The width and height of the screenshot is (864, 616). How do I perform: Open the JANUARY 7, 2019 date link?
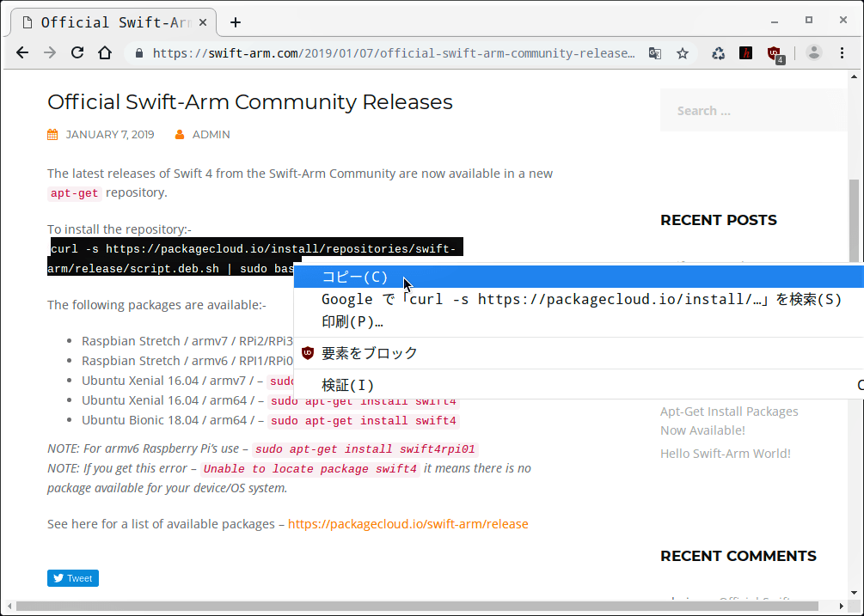(110, 134)
